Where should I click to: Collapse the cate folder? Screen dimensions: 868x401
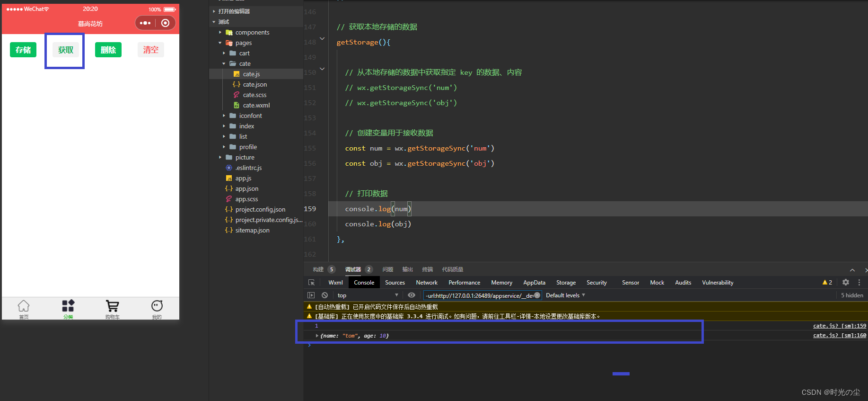point(224,63)
